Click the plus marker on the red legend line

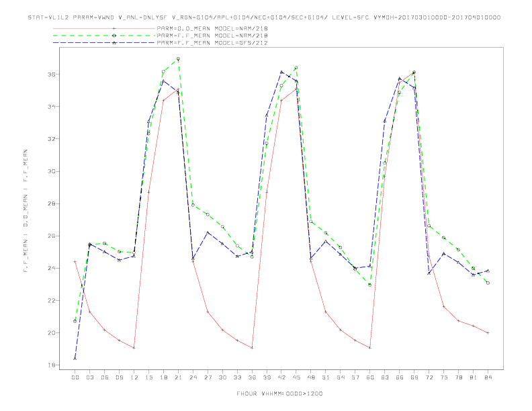[114, 28]
